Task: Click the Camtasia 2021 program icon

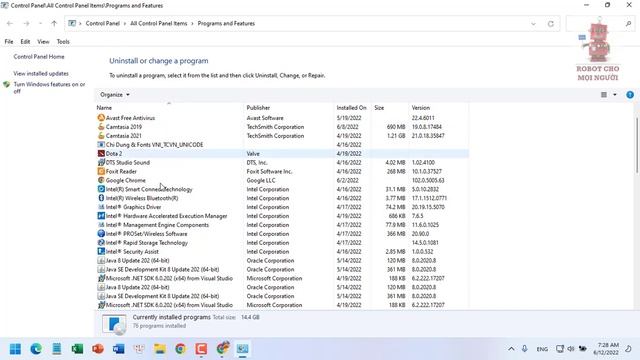Action: click(101, 136)
